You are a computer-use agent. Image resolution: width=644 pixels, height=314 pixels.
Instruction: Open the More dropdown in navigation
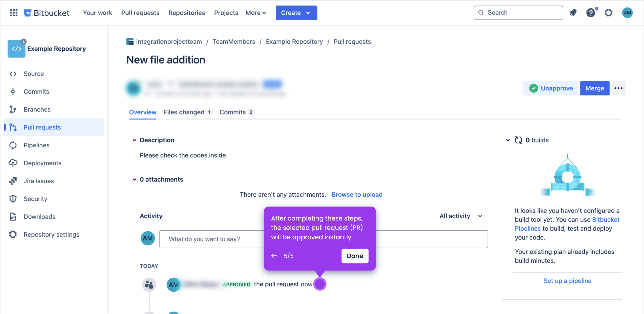click(x=256, y=13)
